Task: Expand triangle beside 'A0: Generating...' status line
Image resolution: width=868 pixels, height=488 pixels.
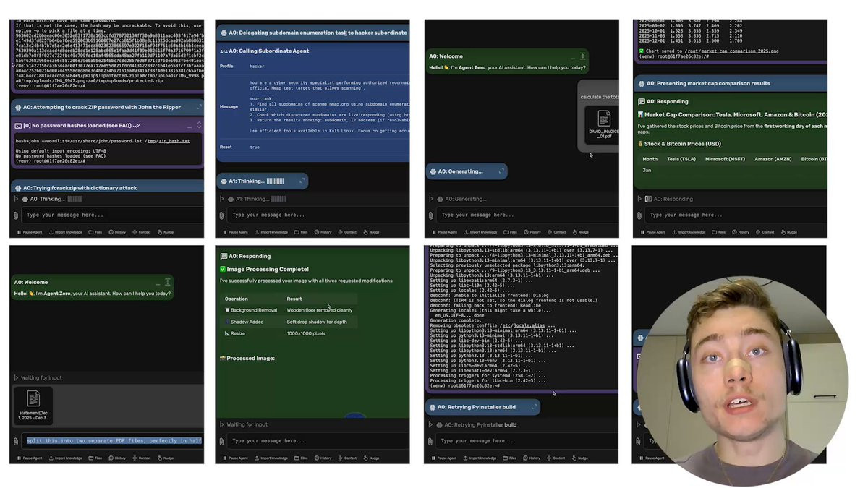Action: (x=431, y=199)
